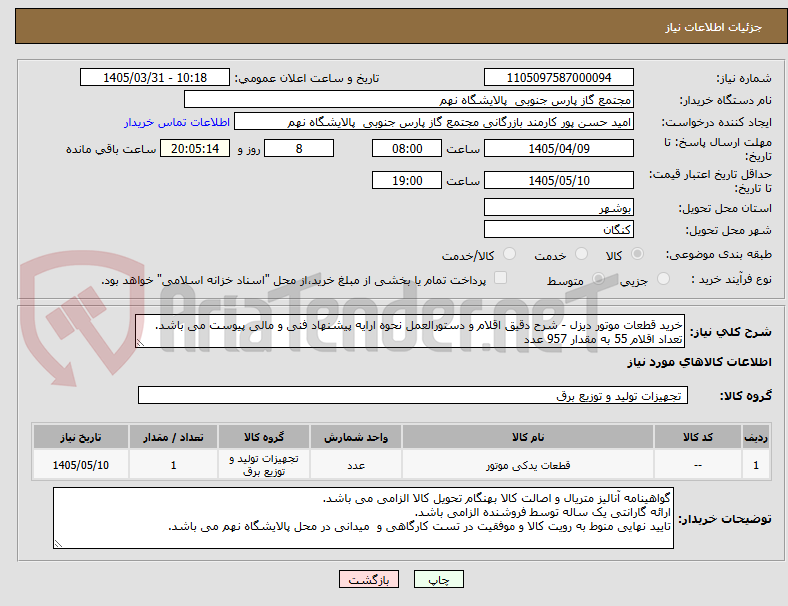
Task: Click the بازگشت (back) button
Action: 369,579
